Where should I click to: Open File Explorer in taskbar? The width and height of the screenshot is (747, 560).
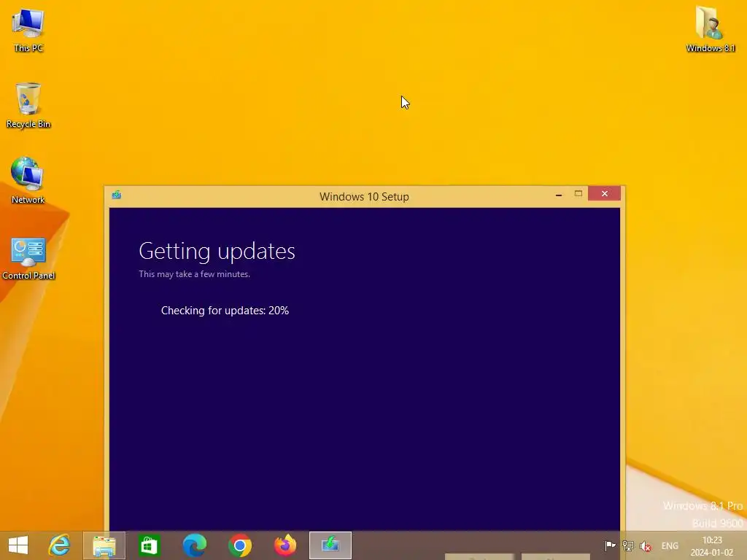click(x=104, y=545)
